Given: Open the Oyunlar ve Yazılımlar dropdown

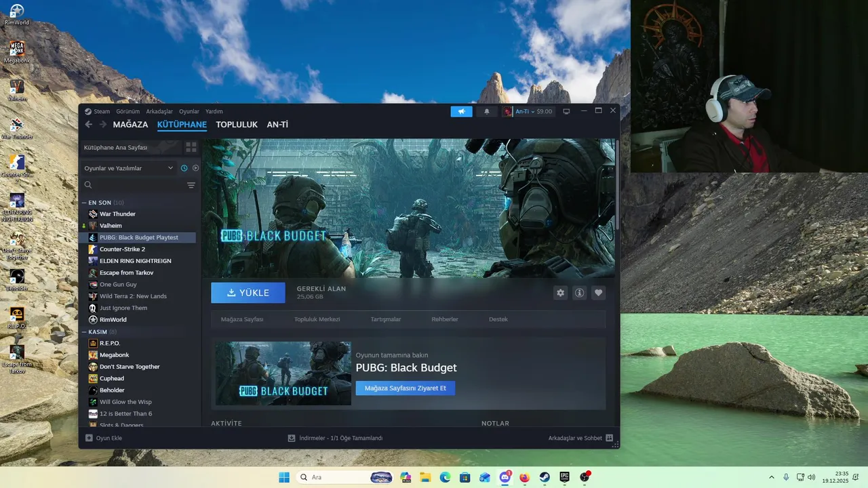Looking at the screenshot, I should tap(128, 168).
